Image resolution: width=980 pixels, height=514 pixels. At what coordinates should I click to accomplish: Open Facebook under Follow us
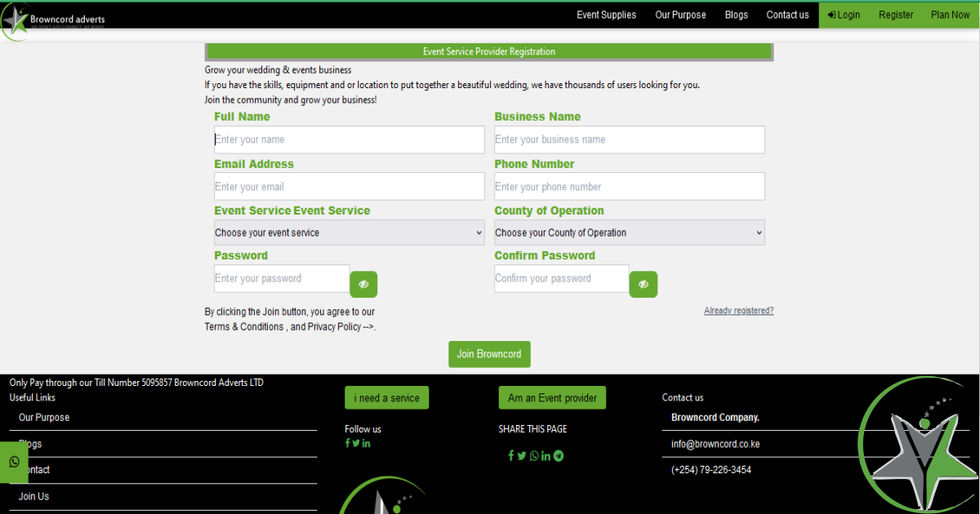[x=347, y=443]
